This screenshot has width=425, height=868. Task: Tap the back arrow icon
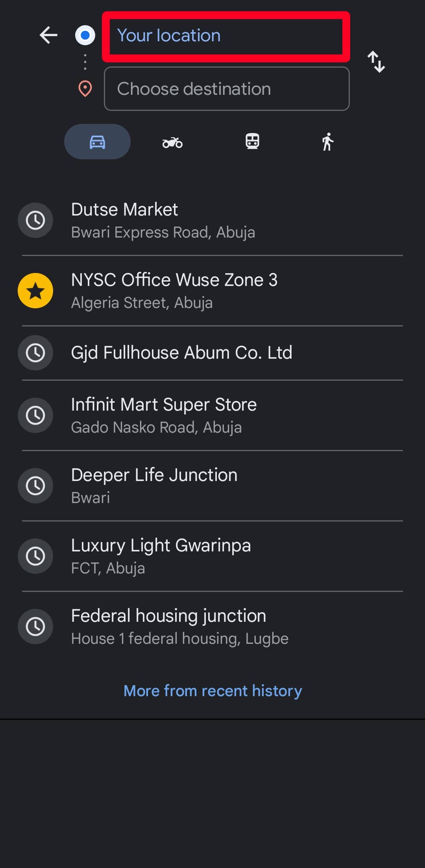pyautogui.click(x=48, y=35)
